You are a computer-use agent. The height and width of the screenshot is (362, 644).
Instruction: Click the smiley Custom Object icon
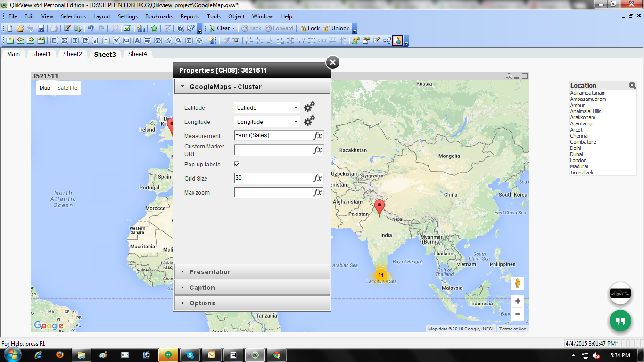click(199, 41)
